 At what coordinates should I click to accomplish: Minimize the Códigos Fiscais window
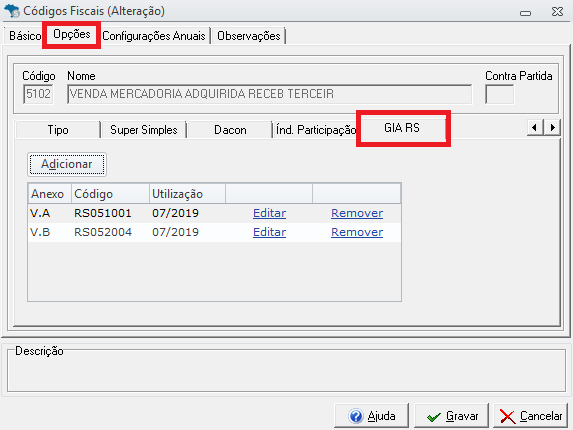pos(525,13)
